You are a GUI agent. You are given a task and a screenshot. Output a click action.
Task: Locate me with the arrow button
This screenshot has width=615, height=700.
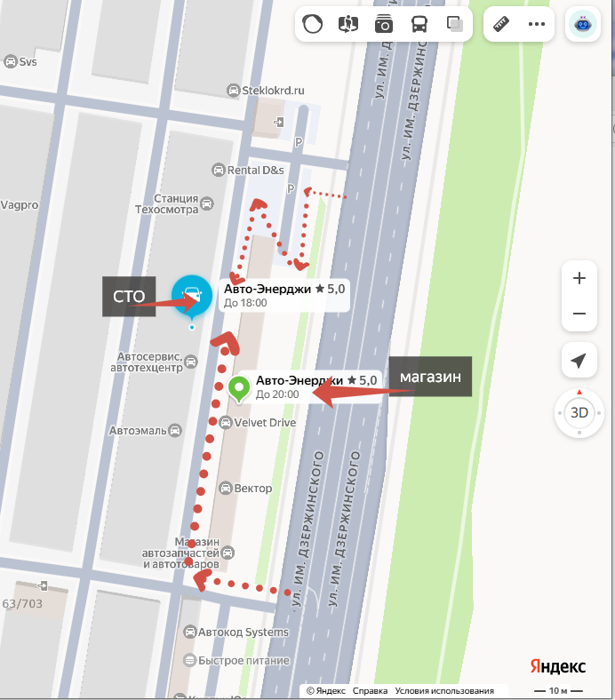click(x=579, y=361)
